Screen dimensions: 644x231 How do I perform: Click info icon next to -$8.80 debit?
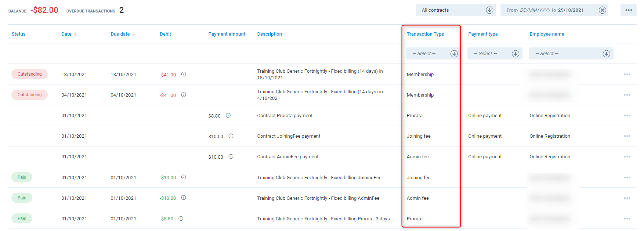click(x=181, y=219)
